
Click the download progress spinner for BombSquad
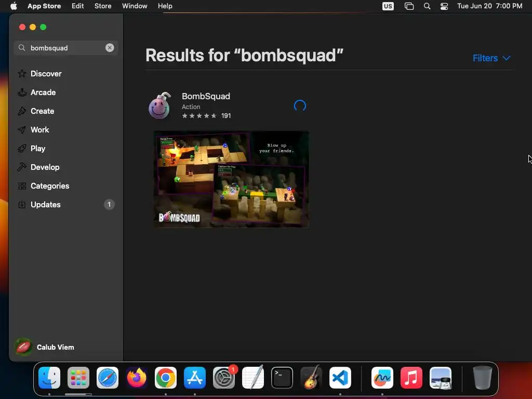(x=300, y=106)
